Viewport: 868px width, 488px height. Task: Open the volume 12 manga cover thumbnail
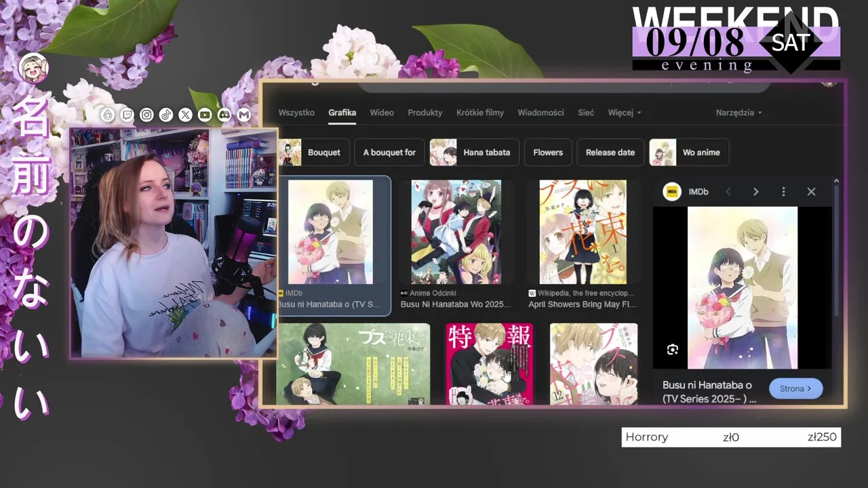coord(593,363)
